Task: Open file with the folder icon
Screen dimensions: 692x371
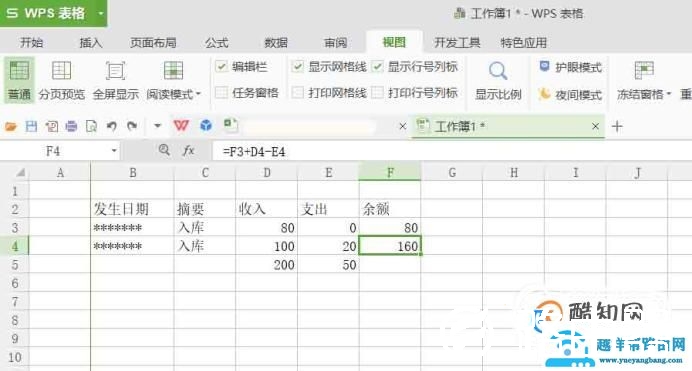Action: click(x=11, y=127)
